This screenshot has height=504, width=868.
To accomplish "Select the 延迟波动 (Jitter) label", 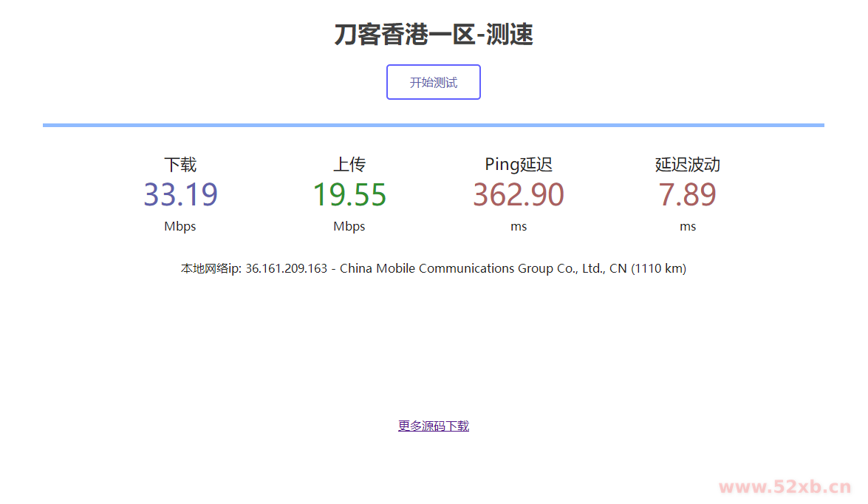I will coord(687,164).
